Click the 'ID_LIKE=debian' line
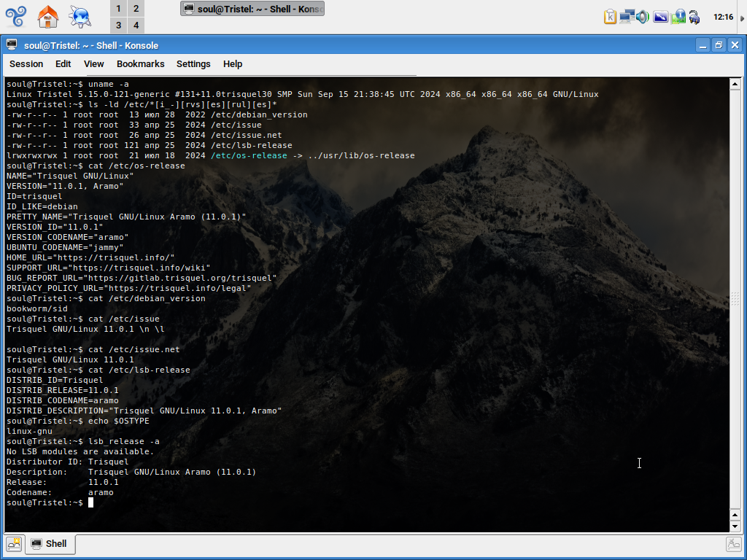 click(42, 206)
